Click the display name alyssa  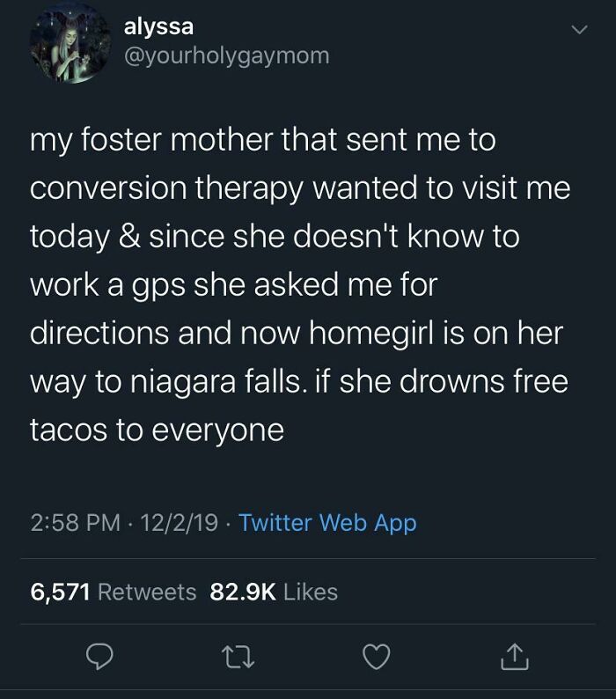(x=158, y=26)
